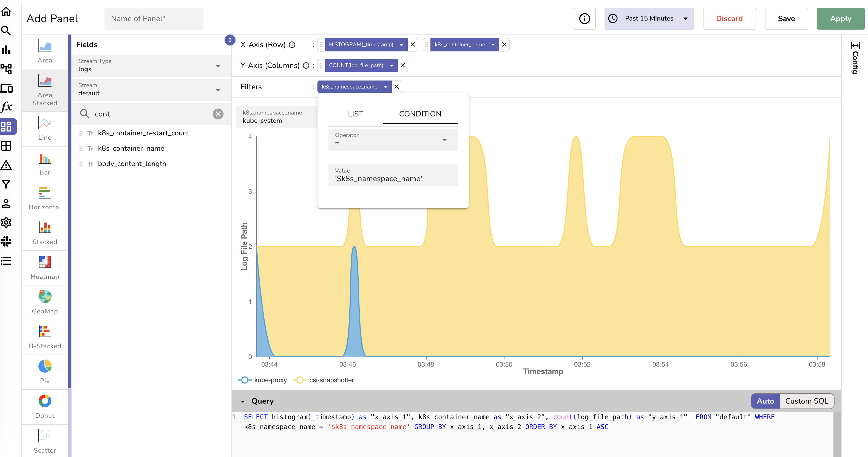Select the Donut chart type
Image resolution: width=868 pixels, height=457 pixels.
(x=45, y=407)
